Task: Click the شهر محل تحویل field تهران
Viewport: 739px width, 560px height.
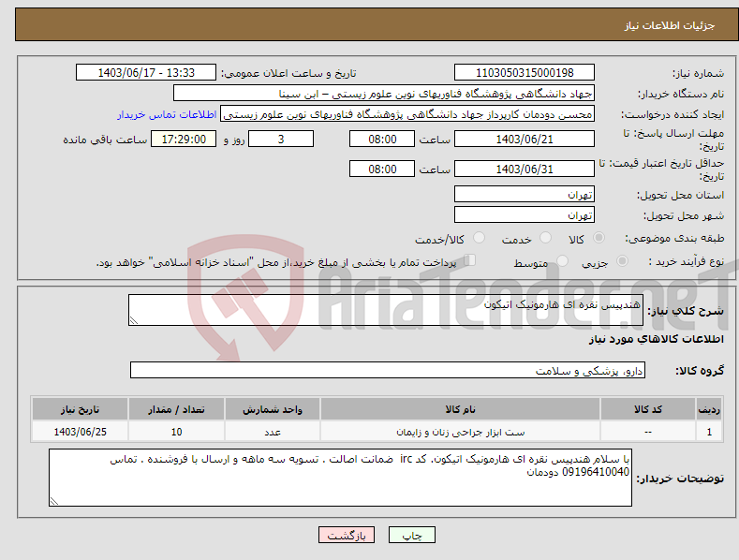Action: point(525,215)
